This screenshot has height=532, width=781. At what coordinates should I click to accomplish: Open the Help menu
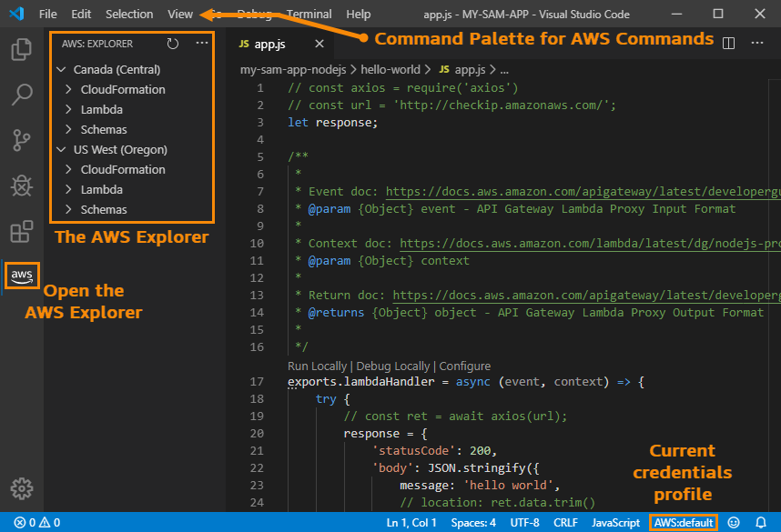pos(358,14)
